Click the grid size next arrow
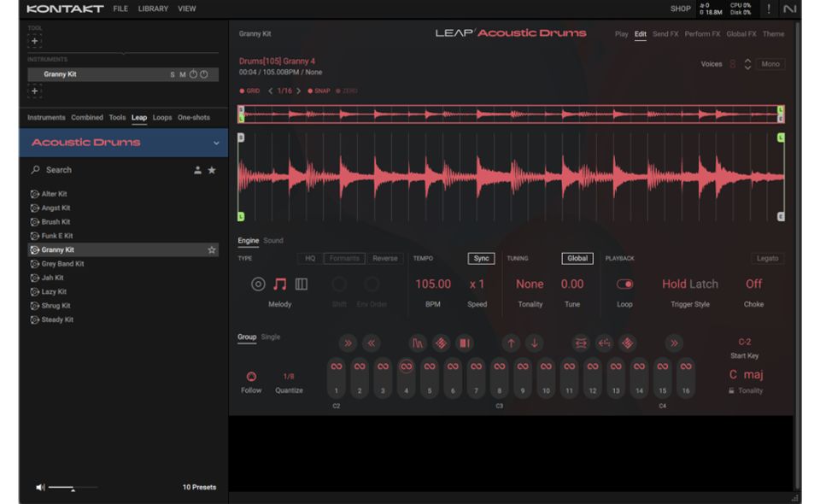 (x=299, y=91)
